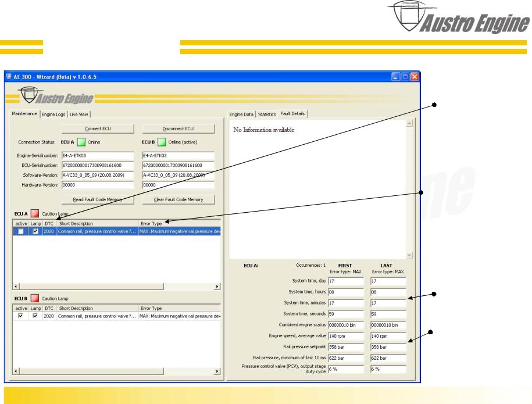
Task: Read the fault code memory
Action: pyautogui.click(x=98, y=199)
